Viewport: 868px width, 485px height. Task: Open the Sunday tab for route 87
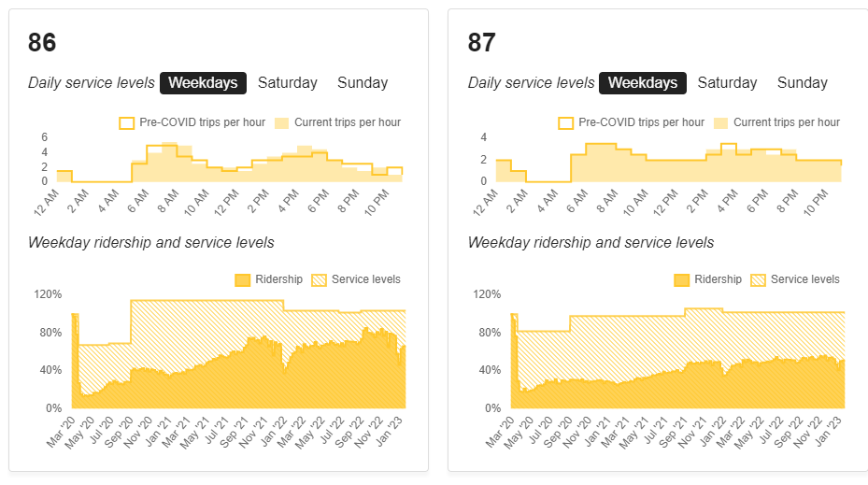(802, 83)
